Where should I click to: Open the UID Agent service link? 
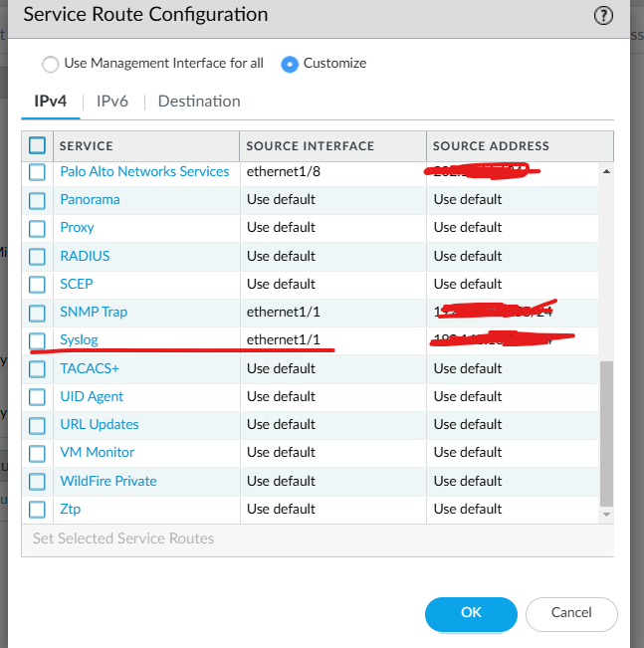click(92, 397)
